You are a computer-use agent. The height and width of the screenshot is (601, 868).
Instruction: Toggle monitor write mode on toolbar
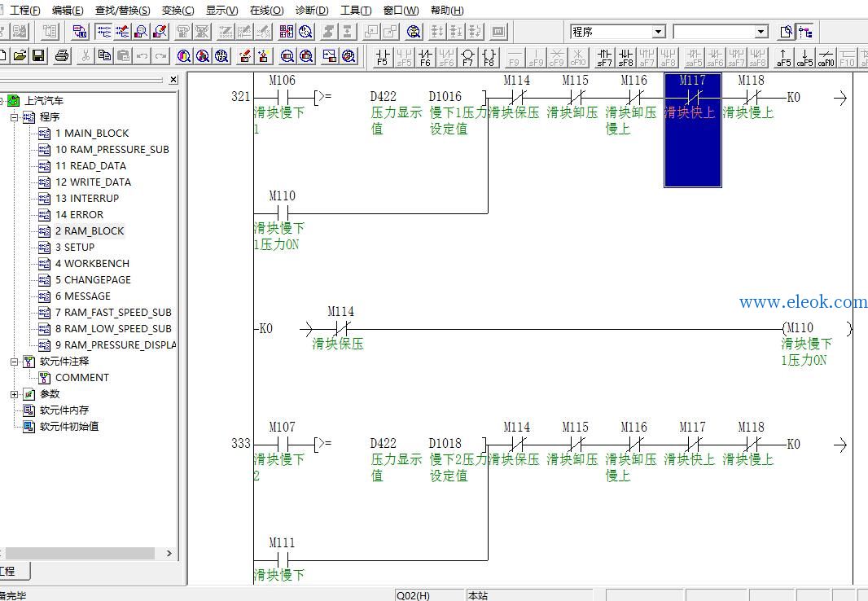pos(160,31)
